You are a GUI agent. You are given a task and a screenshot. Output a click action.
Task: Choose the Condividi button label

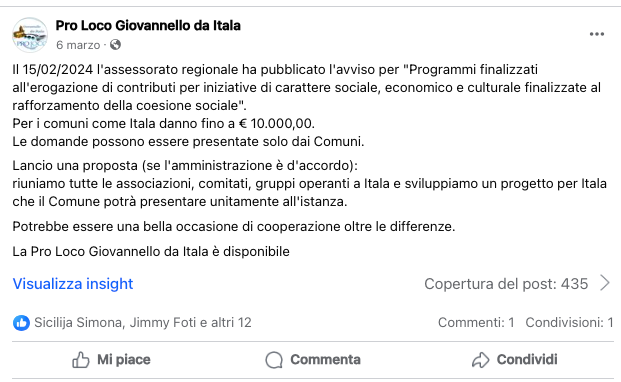(x=527, y=359)
